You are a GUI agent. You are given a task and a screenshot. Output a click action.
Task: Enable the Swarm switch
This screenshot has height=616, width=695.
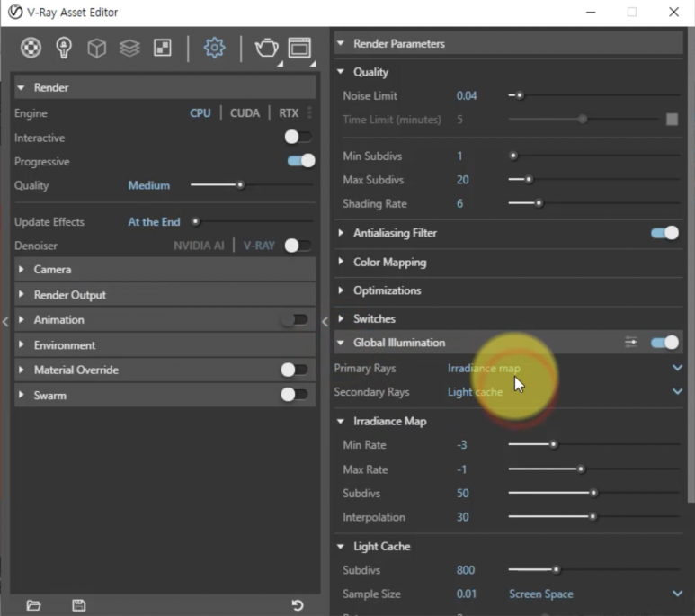point(294,394)
